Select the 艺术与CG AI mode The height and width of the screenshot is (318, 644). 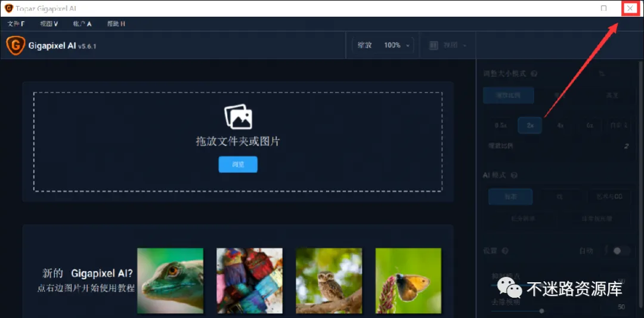(x=609, y=197)
